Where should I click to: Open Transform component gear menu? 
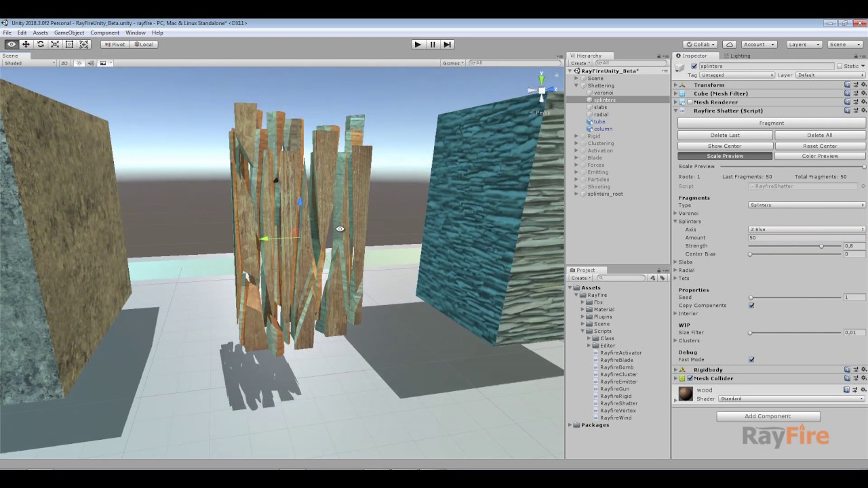(863, 85)
